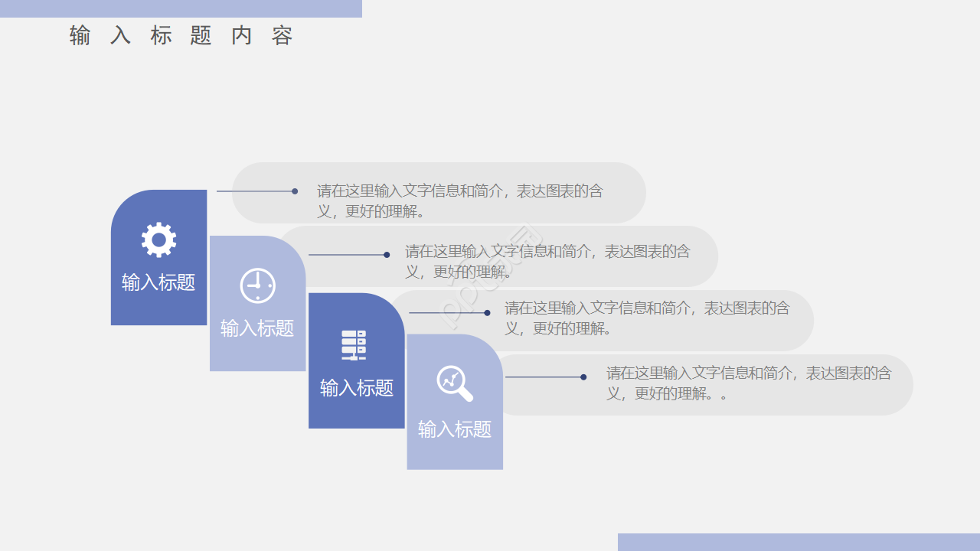
Task: Click the purple bar at the top left
Action: pos(181,8)
